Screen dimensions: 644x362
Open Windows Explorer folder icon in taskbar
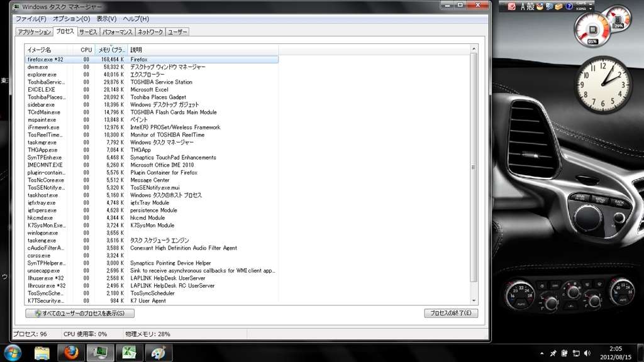click(42, 353)
